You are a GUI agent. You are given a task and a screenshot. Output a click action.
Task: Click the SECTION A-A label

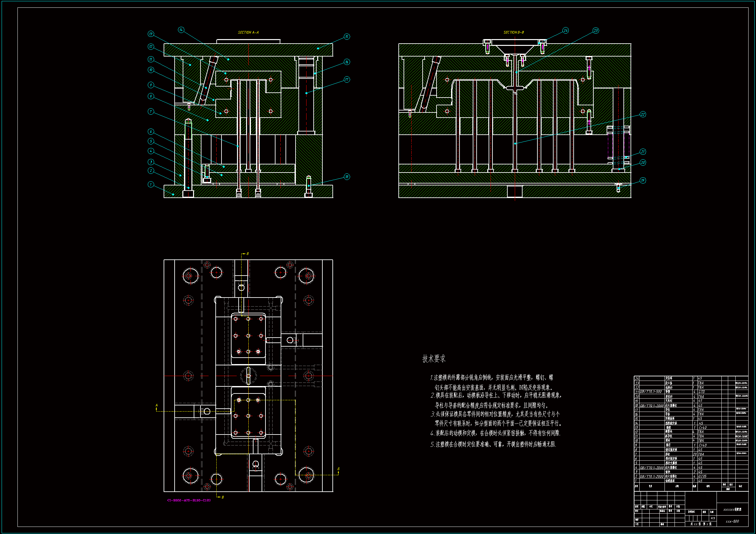(248, 32)
